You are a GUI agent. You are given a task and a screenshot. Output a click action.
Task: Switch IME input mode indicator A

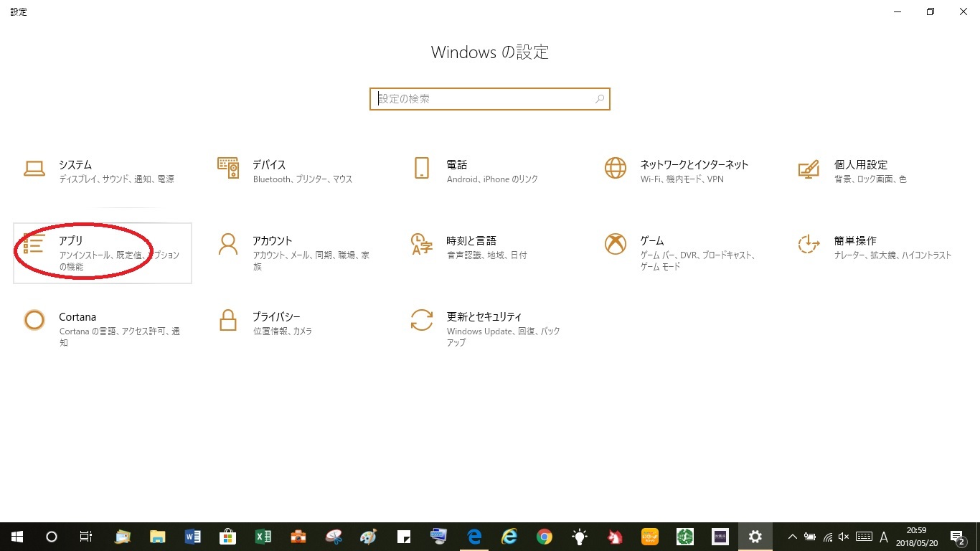[x=884, y=537]
